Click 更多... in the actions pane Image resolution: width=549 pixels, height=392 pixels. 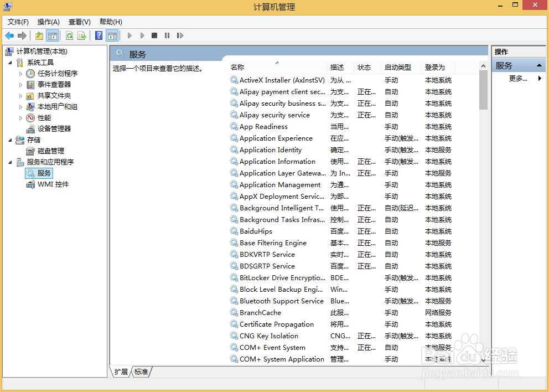(518, 79)
